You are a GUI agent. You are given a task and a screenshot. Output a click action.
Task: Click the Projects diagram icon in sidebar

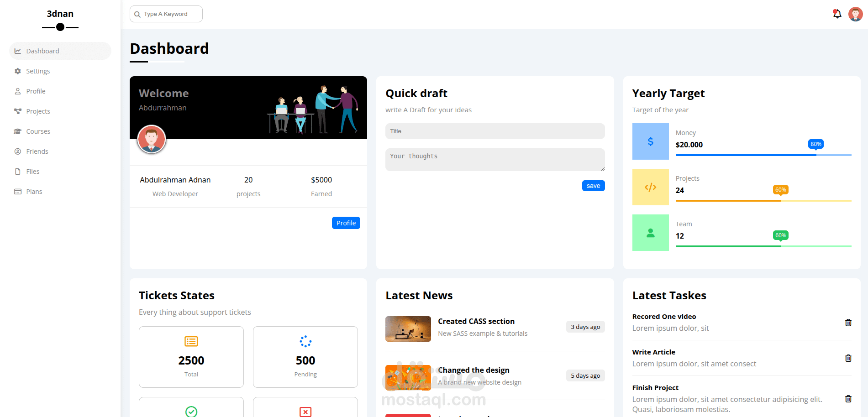pyautogui.click(x=18, y=111)
